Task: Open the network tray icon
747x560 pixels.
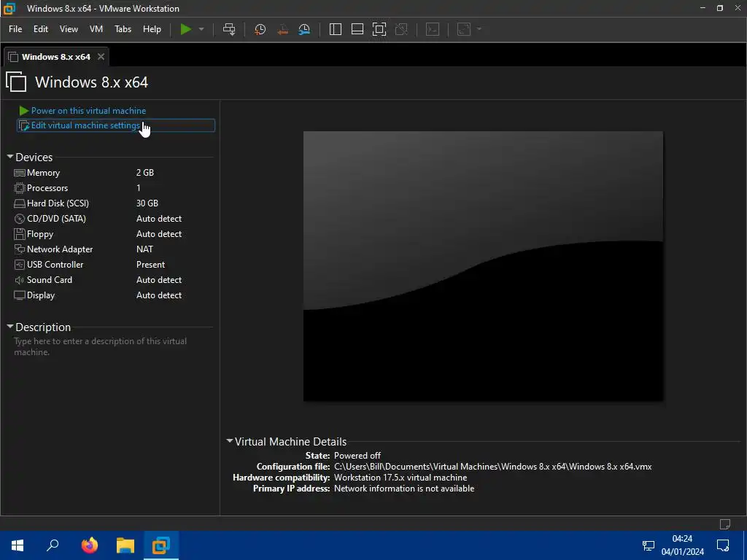Action: pyautogui.click(x=649, y=545)
